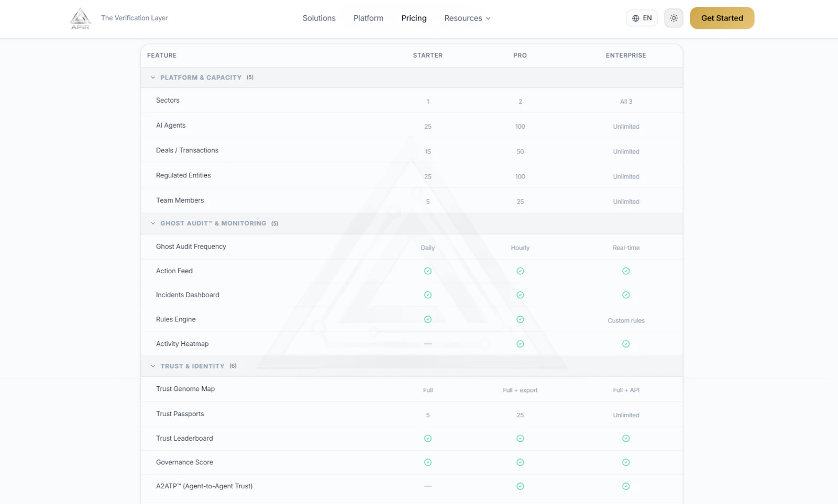The height and width of the screenshot is (504, 838).
Task: Click Governance Score Pro check icon
Action: [x=520, y=463]
